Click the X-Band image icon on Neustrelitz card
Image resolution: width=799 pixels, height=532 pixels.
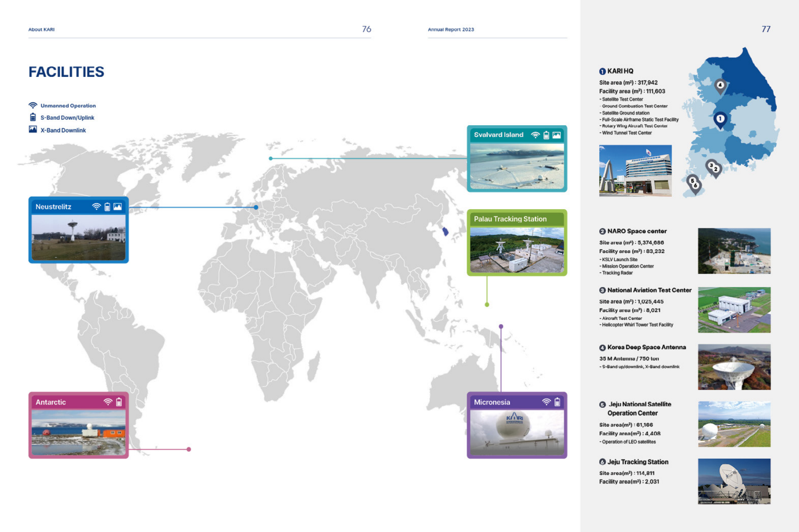pos(118,207)
